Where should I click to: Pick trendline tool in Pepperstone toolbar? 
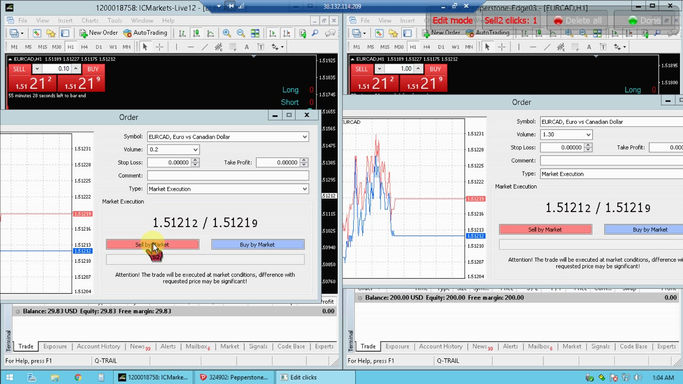547,47
